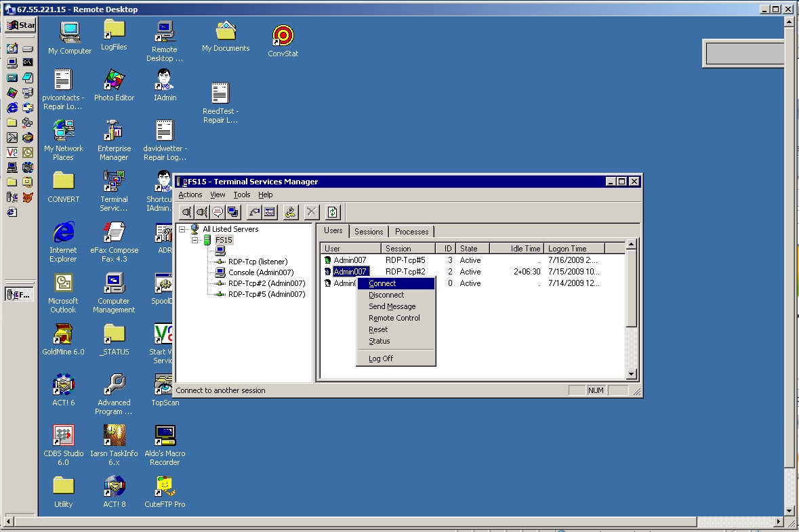This screenshot has width=799, height=532.
Task: Click the Status toolbar icon
Action: pos(270,212)
